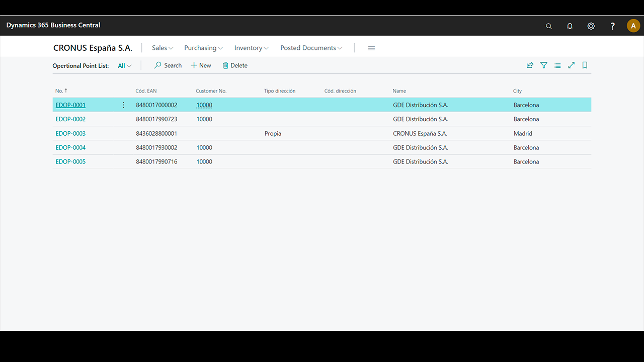Viewport: 644px width, 362px height.
Task: Sort by Customer No. column header
Action: 211,91
